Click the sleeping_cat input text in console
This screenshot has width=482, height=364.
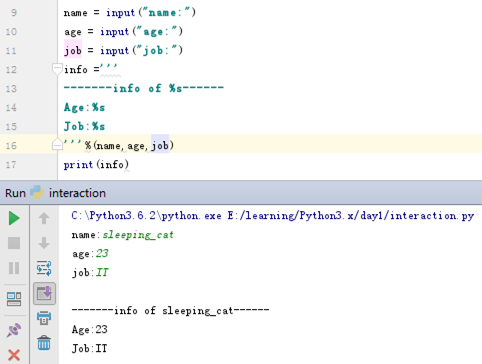tap(138, 235)
